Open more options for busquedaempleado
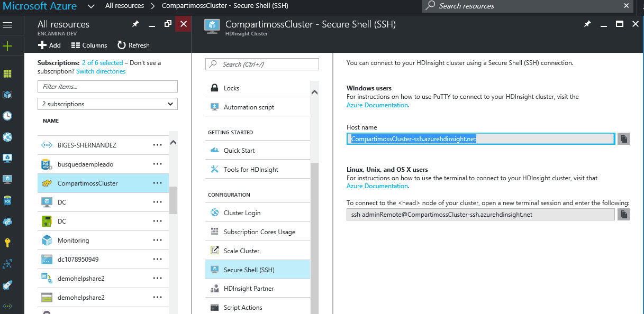Screen dimensions: 644x314 [x=157, y=164]
